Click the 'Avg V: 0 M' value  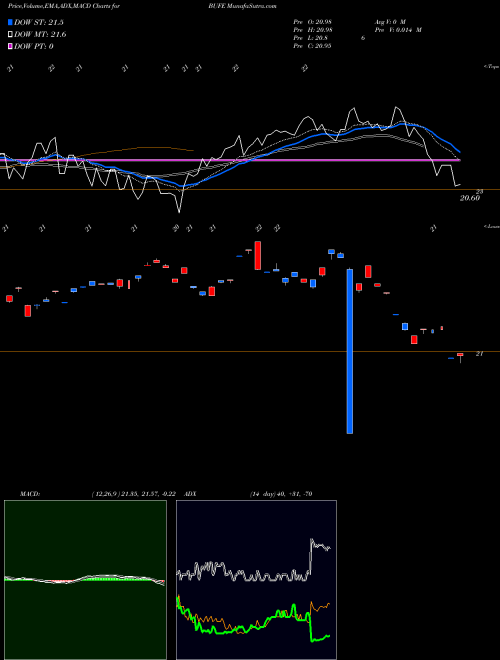[x=389, y=22]
